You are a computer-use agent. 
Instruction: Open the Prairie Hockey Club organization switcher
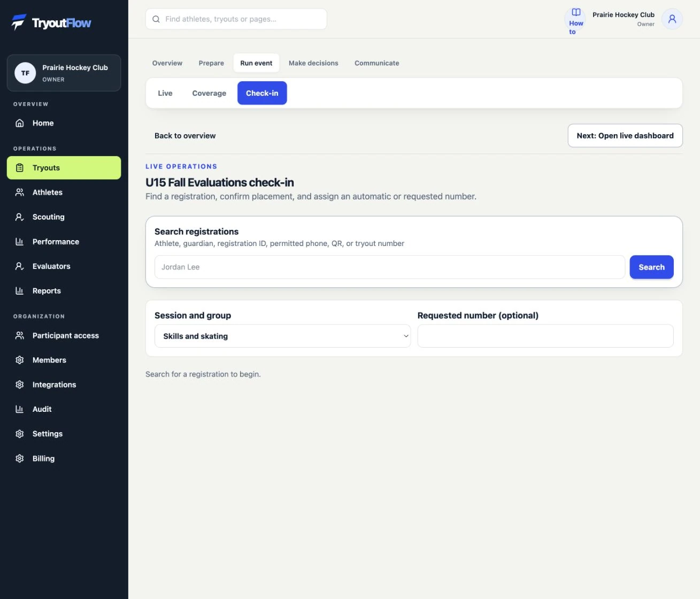64,73
